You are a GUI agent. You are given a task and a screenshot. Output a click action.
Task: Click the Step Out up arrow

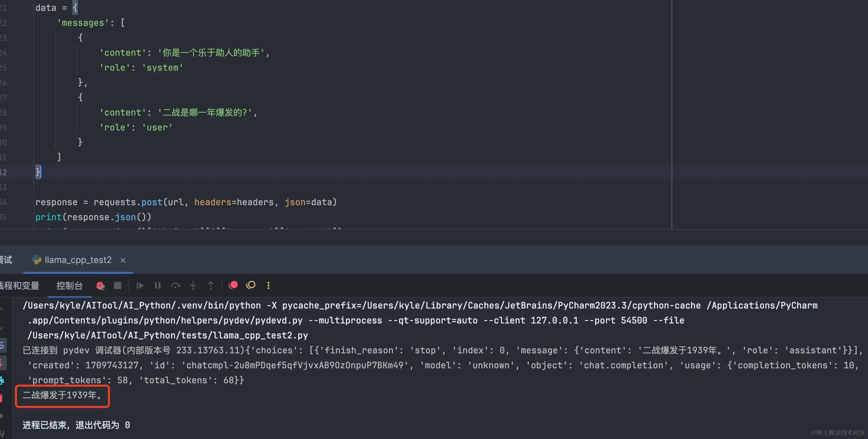(x=211, y=285)
